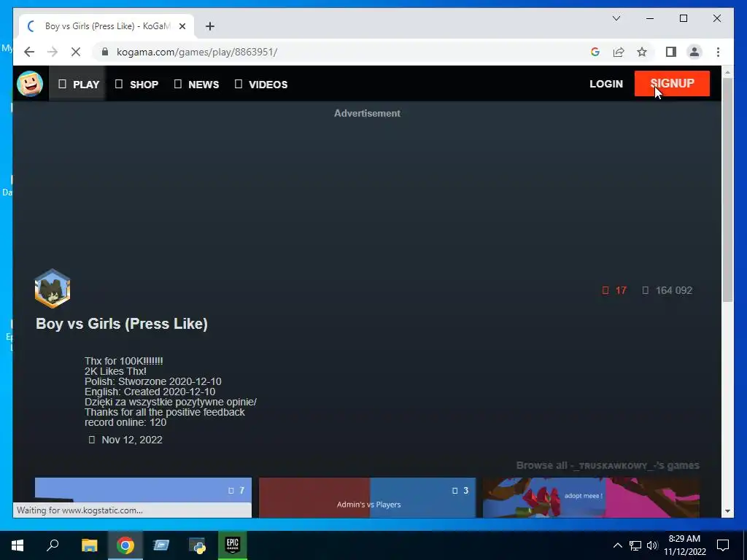Click the Advertisement label

tap(367, 113)
